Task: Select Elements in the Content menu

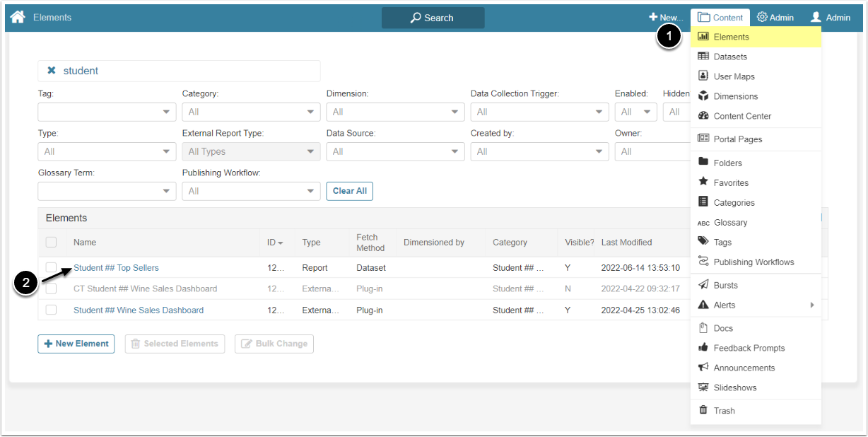Action: click(x=731, y=37)
